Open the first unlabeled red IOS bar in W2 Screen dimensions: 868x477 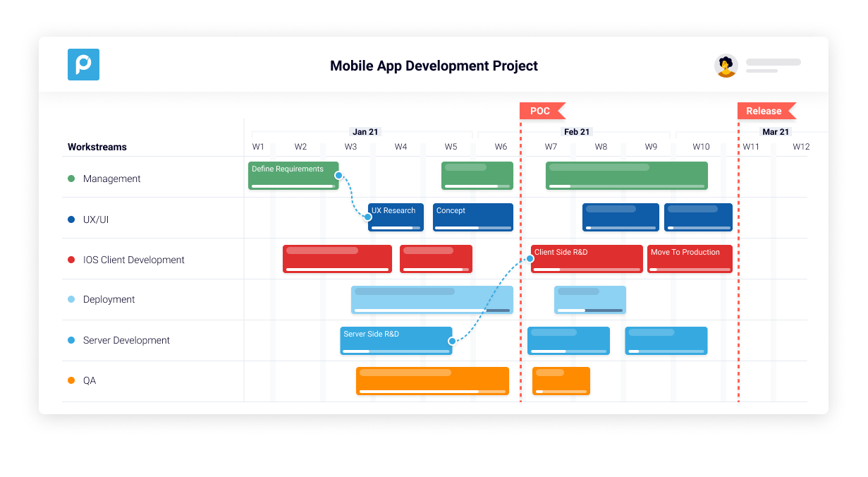point(337,259)
